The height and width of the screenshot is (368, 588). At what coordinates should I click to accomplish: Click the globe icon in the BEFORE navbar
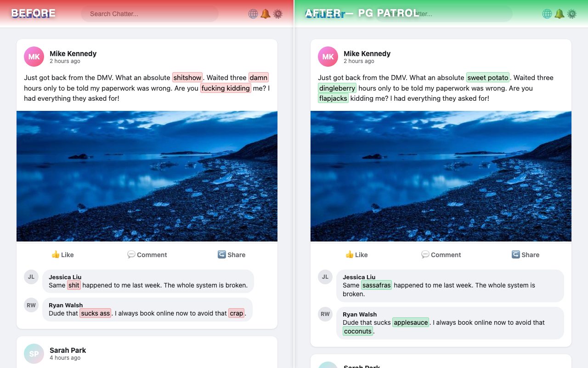[253, 14]
